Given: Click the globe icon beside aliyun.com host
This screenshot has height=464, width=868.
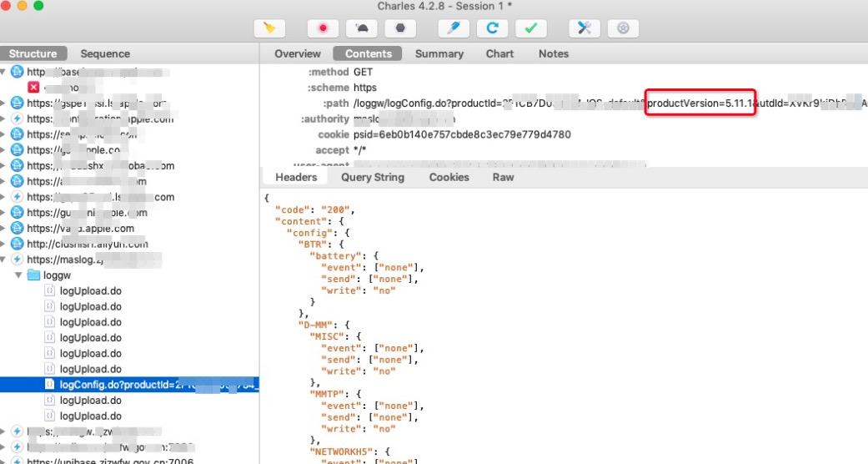Looking at the screenshot, I should pyautogui.click(x=18, y=244).
